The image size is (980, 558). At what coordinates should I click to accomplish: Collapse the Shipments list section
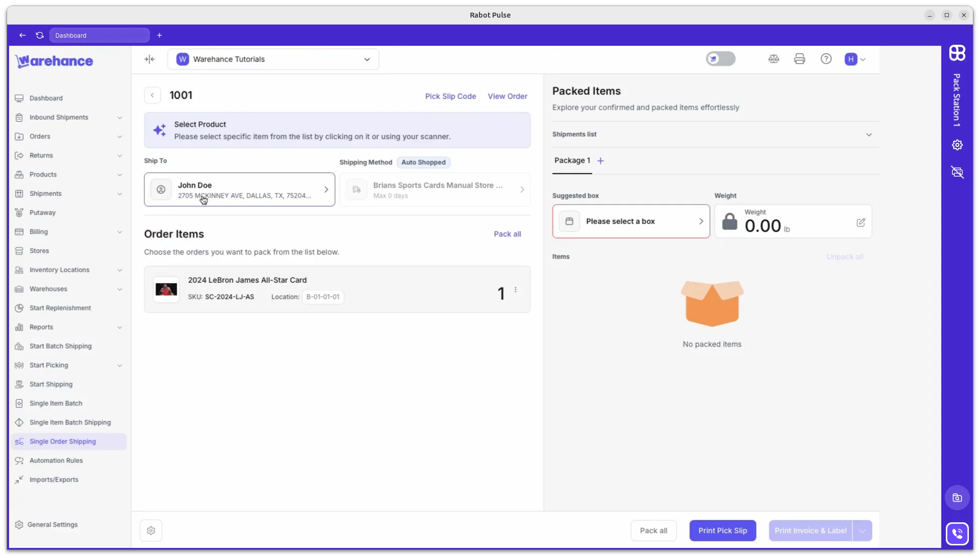pyautogui.click(x=869, y=134)
